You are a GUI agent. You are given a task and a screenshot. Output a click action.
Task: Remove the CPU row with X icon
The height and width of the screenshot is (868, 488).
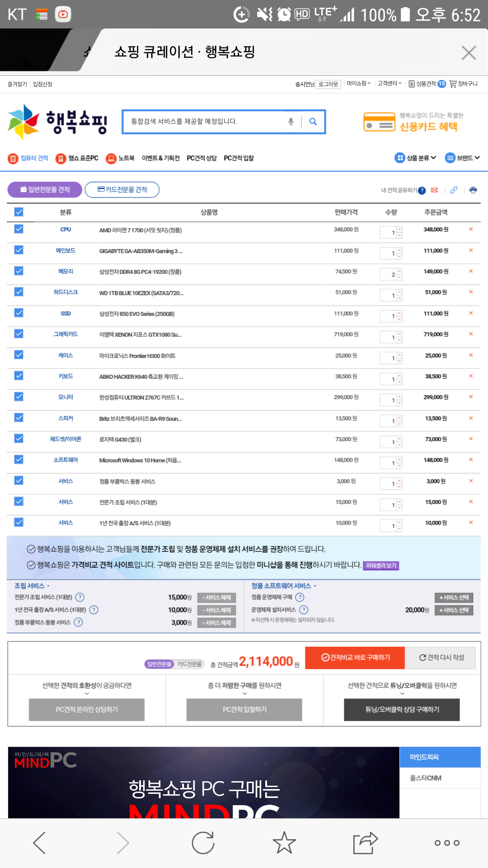click(x=471, y=229)
